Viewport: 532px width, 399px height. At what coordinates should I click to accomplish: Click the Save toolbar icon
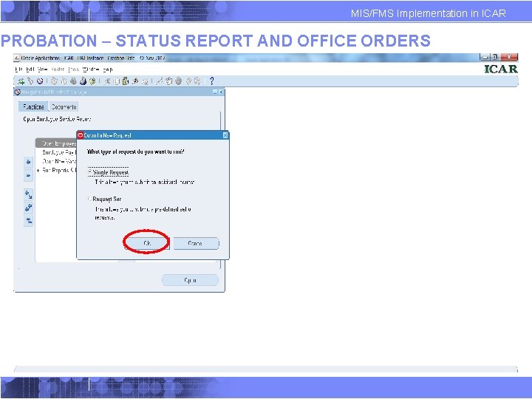pyautogui.click(x=54, y=81)
